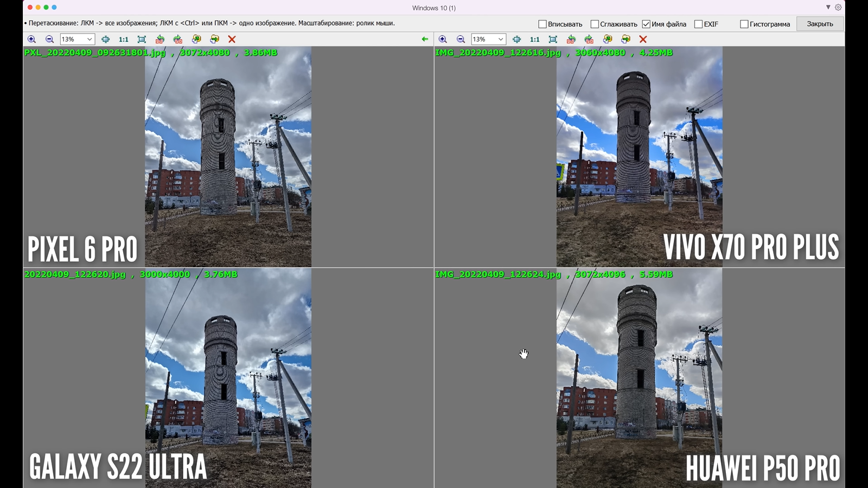Click the copy-file icon in right toolbar

608,39
